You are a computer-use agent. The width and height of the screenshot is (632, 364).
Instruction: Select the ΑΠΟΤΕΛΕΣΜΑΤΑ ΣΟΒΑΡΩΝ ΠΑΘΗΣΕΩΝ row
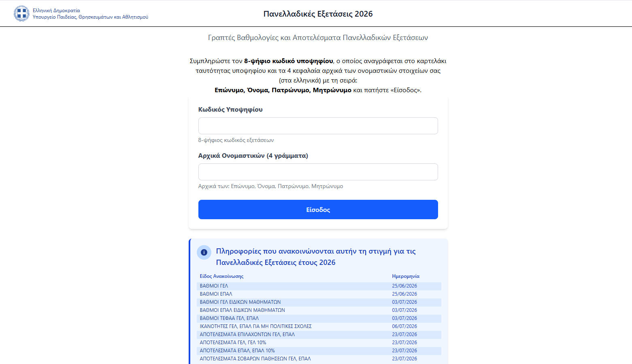coord(319,359)
